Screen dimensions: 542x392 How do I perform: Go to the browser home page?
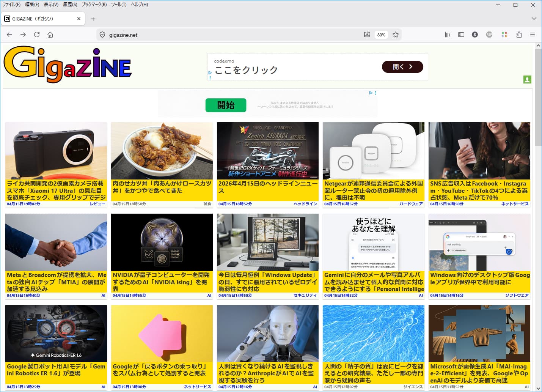click(50, 35)
